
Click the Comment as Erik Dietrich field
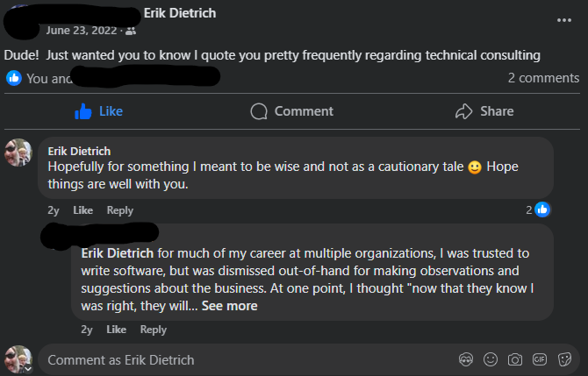click(246, 359)
